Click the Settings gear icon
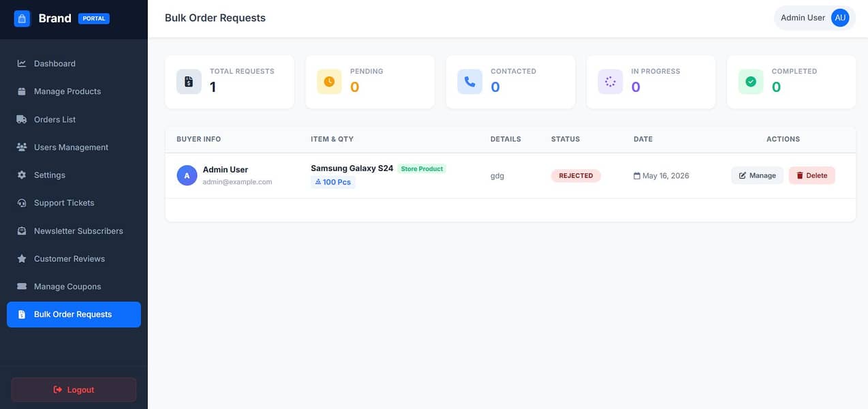The image size is (868, 409). 22,175
